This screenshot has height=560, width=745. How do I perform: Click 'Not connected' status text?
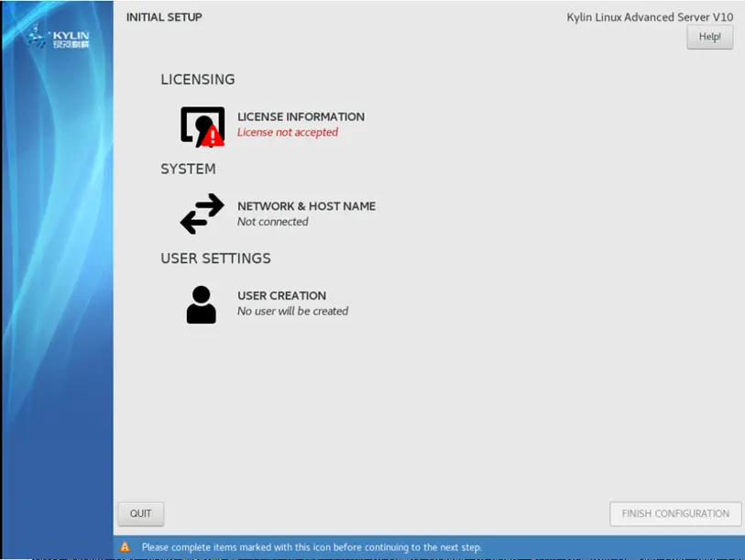point(273,222)
